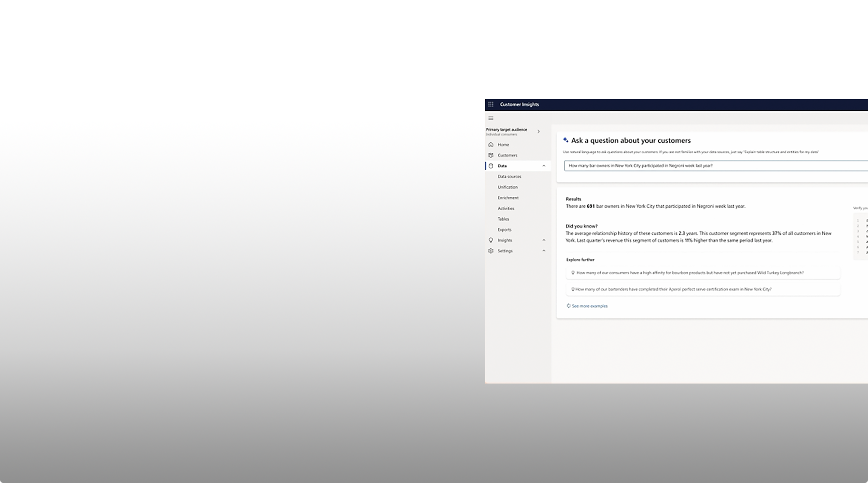Click the Home house icon
This screenshot has width=868, height=483.
point(491,145)
